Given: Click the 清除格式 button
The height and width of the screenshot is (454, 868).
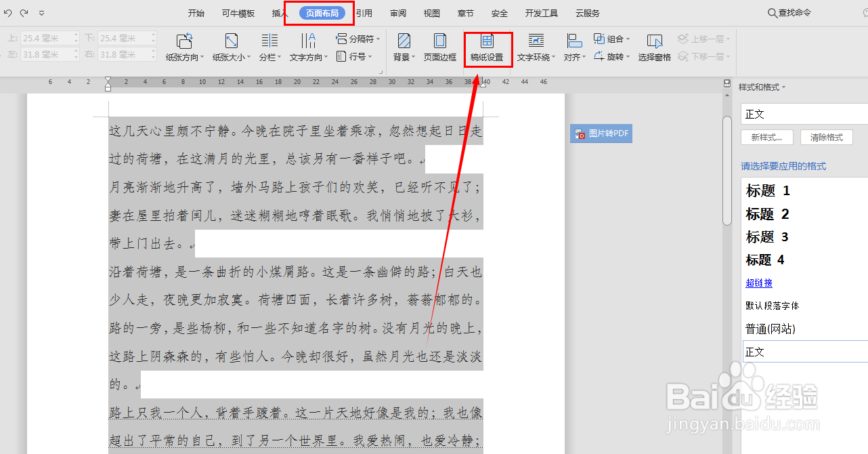Looking at the screenshot, I should tap(827, 137).
